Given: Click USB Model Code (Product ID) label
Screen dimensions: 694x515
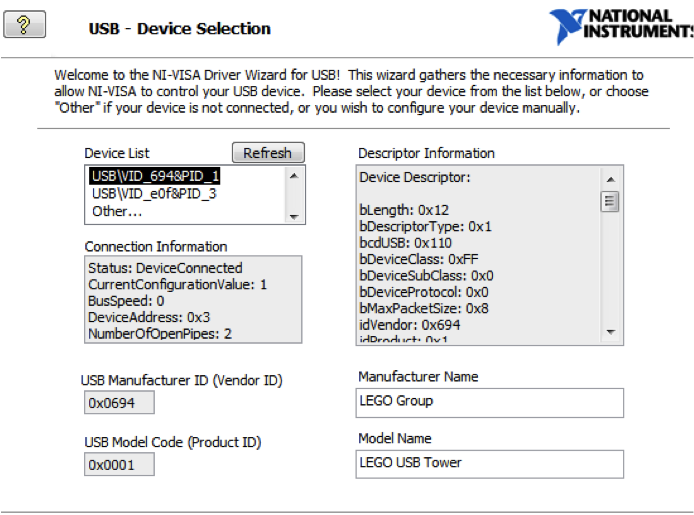Looking at the screenshot, I should pos(173,442).
